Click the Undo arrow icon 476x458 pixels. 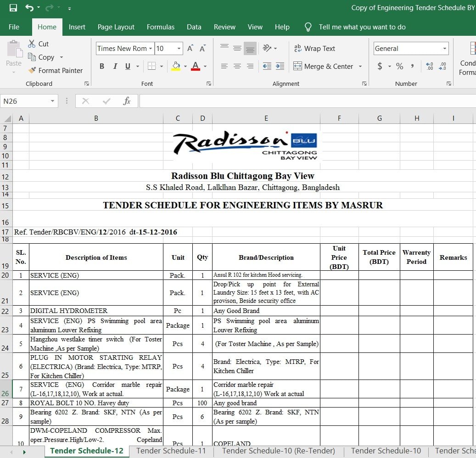pyautogui.click(x=29, y=8)
